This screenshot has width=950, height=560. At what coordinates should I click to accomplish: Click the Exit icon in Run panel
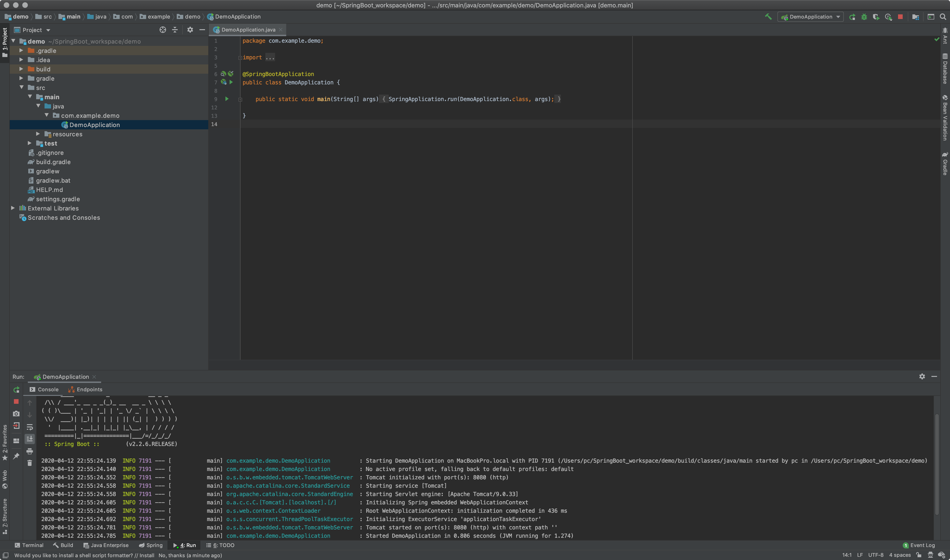(x=16, y=426)
